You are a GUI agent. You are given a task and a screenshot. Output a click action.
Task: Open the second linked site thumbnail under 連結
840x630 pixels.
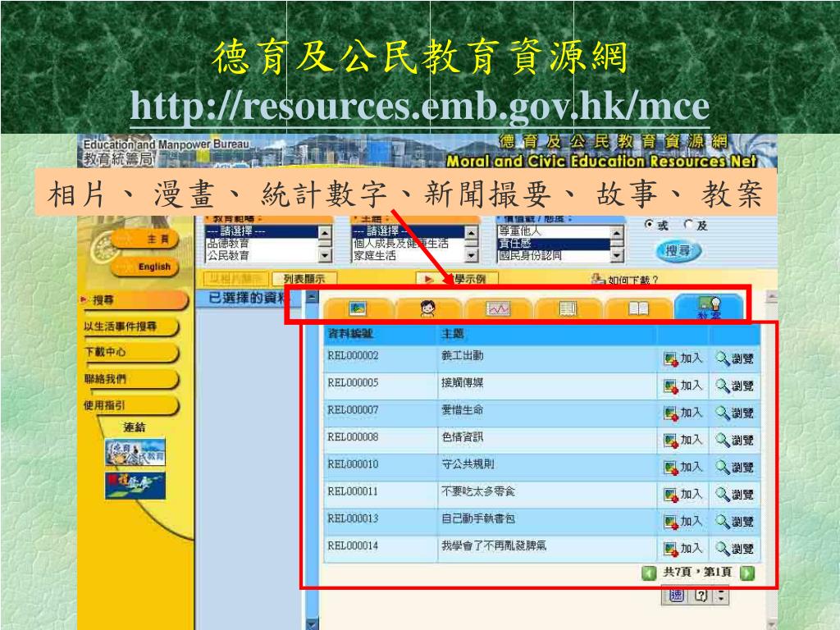point(135,486)
